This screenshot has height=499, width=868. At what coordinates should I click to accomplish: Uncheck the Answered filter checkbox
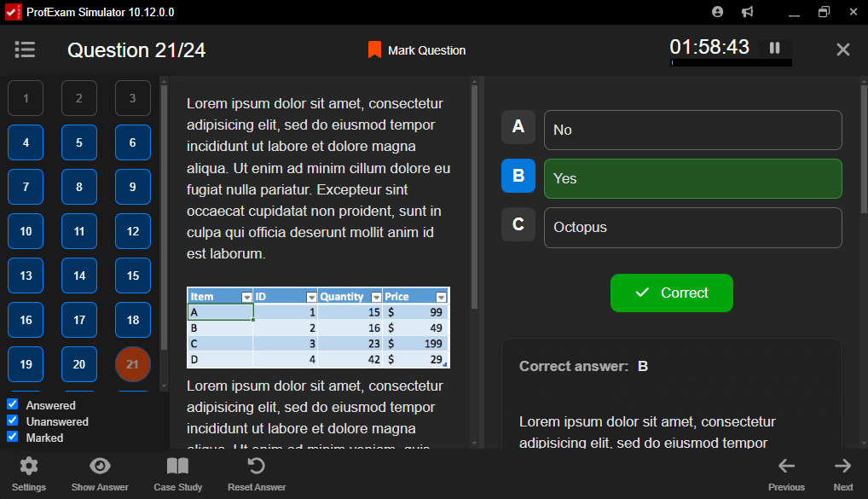coord(13,405)
